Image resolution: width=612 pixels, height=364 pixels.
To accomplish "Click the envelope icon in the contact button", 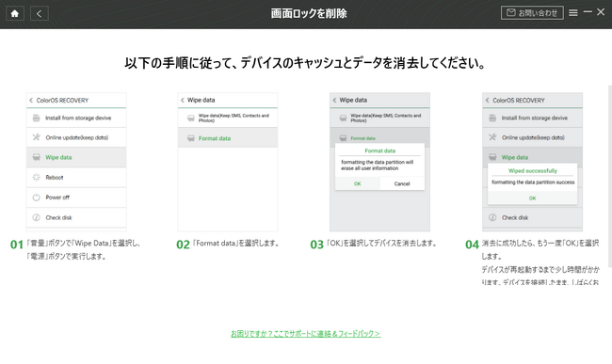I will tap(511, 13).
